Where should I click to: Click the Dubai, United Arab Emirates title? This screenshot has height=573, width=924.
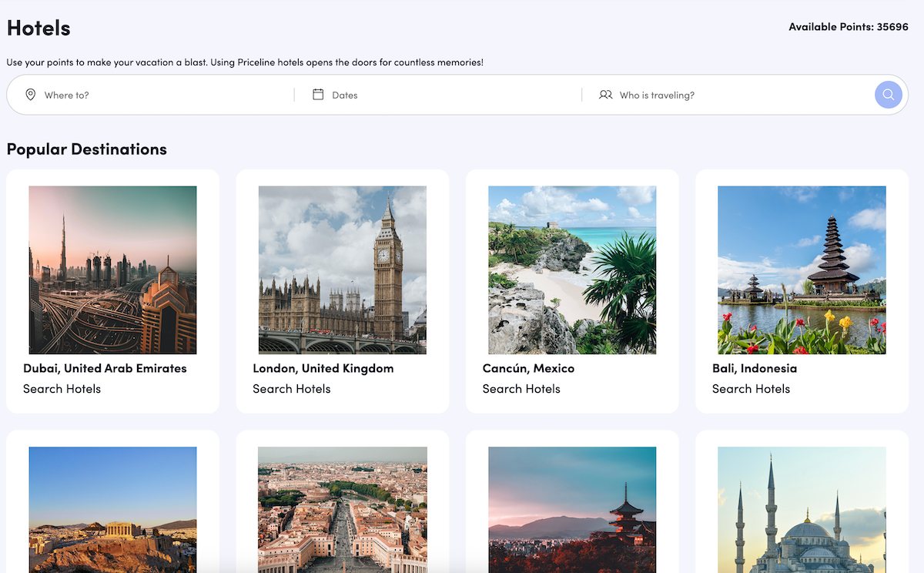(x=105, y=368)
